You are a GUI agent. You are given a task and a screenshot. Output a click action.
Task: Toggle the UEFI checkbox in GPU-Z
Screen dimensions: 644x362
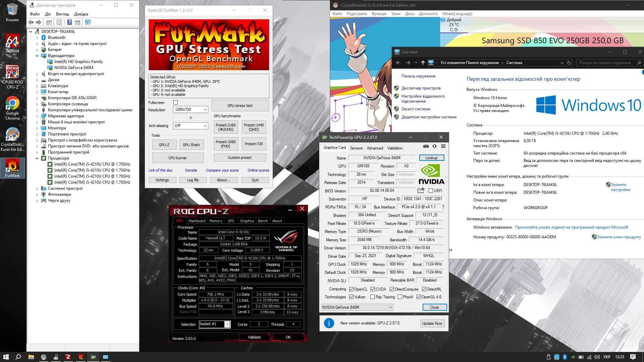pos(431,190)
